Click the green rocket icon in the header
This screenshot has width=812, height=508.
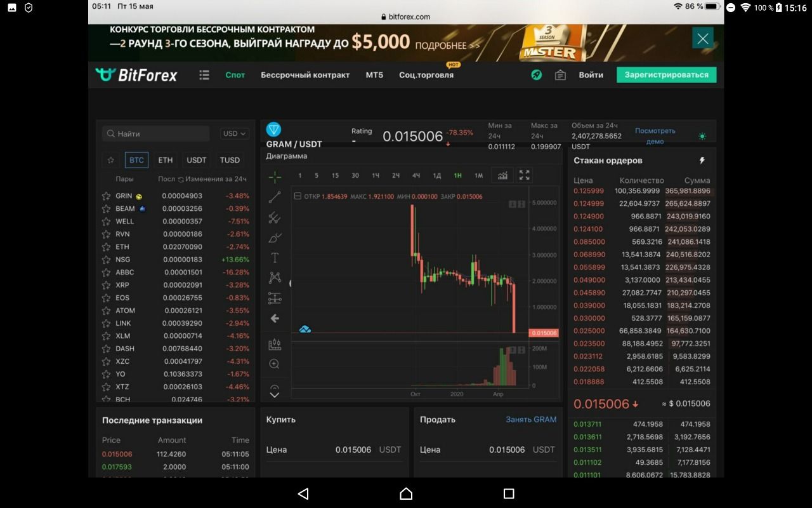tap(537, 75)
